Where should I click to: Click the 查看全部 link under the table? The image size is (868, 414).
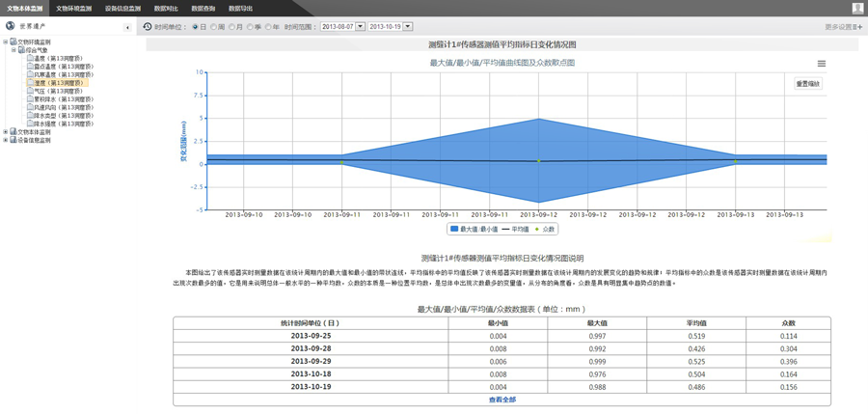[x=502, y=400]
